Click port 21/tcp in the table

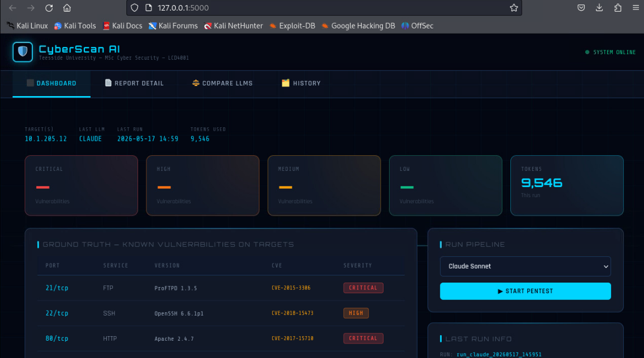[x=56, y=288]
